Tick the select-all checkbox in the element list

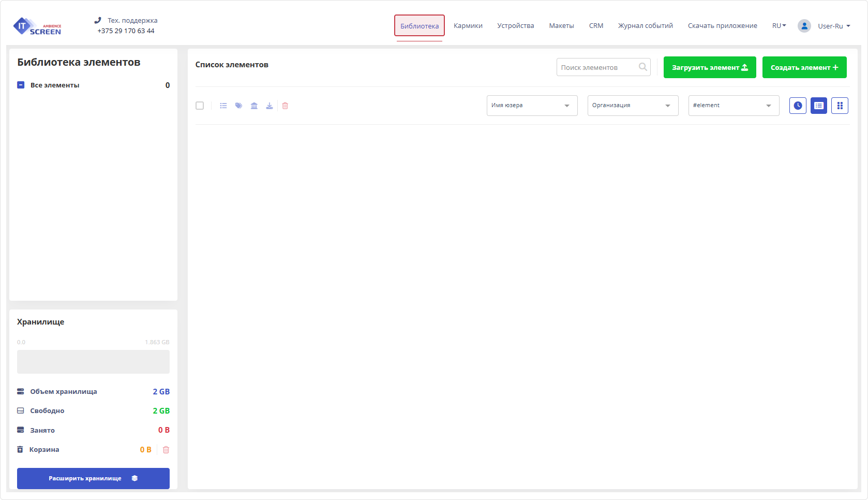200,106
